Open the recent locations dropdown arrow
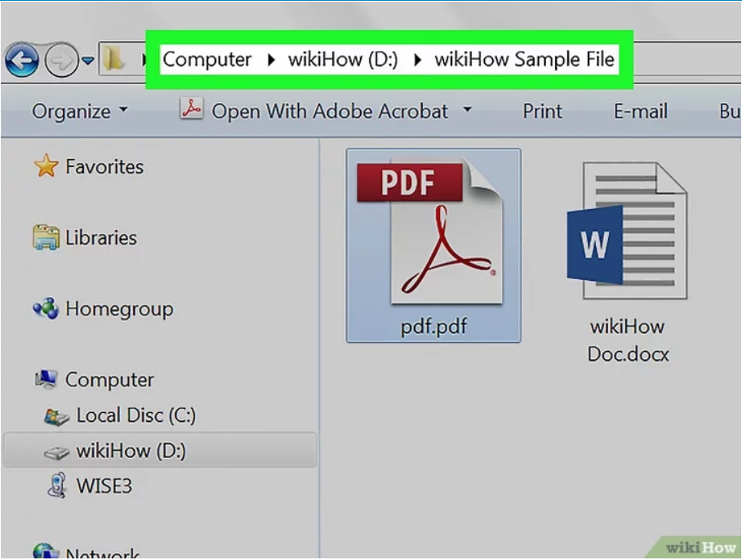742x560 pixels. [x=88, y=60]
